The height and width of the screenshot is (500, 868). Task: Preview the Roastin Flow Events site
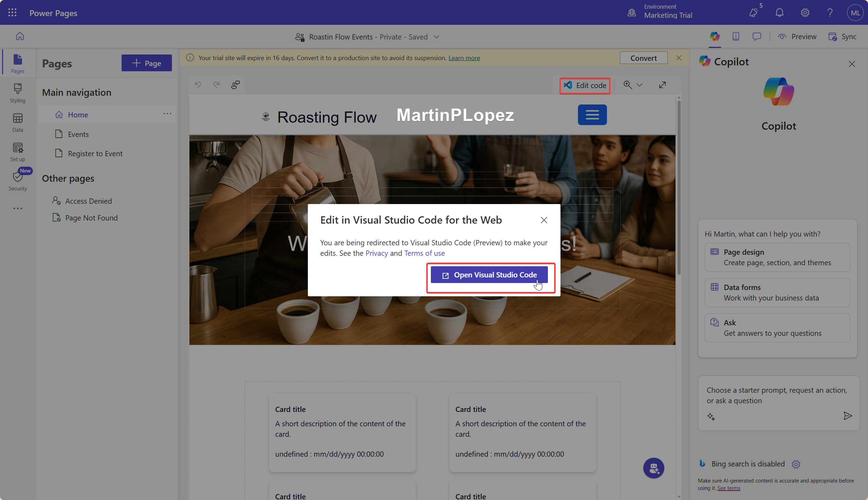click(797, 36)
